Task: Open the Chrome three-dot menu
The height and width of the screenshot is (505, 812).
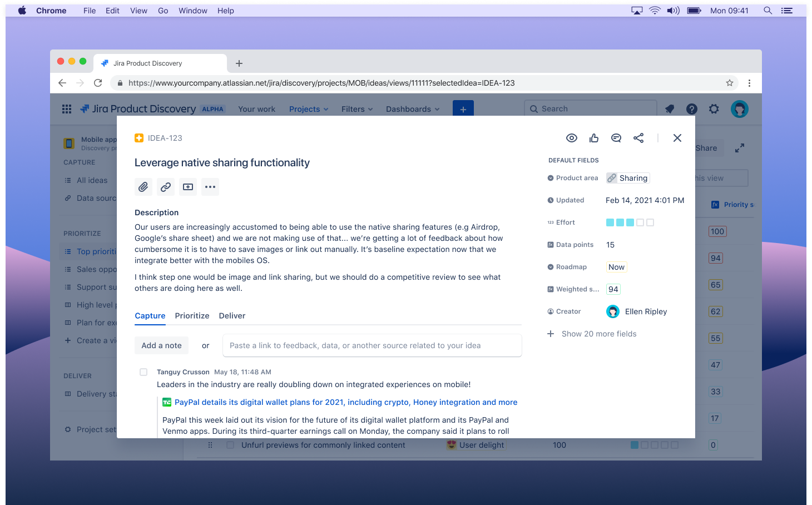Action: click(x=749, y=83)
